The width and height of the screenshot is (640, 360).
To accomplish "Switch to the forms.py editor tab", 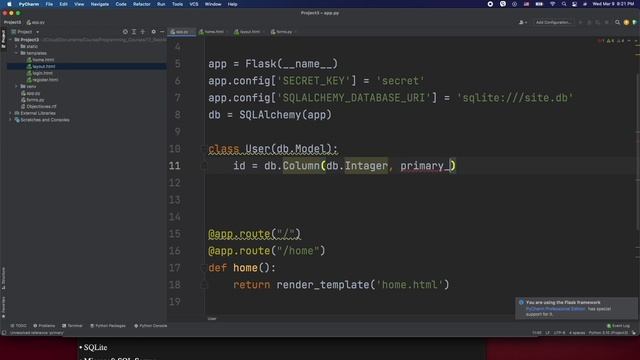I will click(283, 32).
